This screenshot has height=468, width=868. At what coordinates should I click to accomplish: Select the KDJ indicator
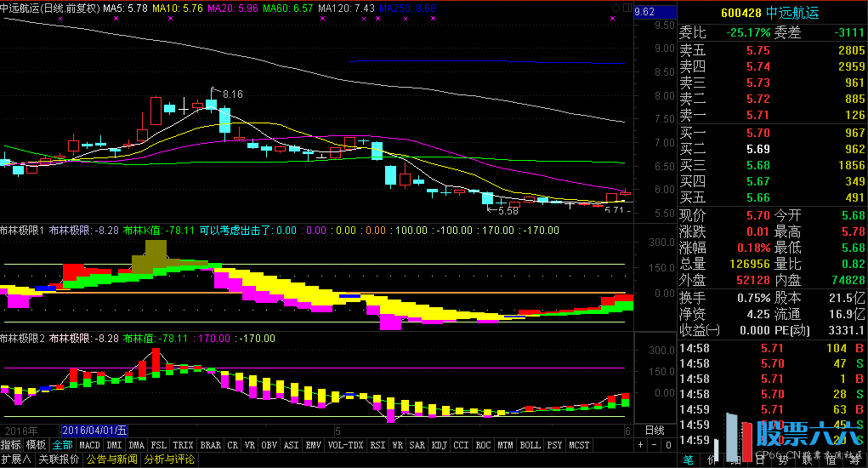(x=439, y=445)
